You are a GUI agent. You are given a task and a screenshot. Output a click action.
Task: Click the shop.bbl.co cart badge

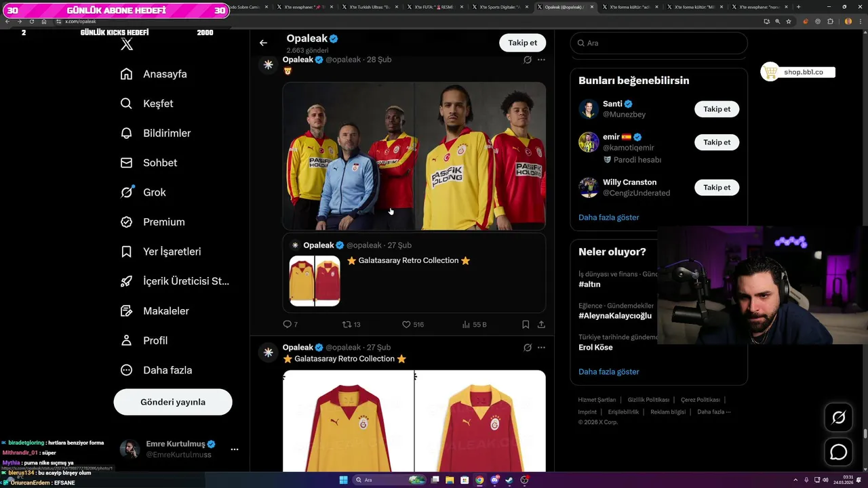click(797, 72)
